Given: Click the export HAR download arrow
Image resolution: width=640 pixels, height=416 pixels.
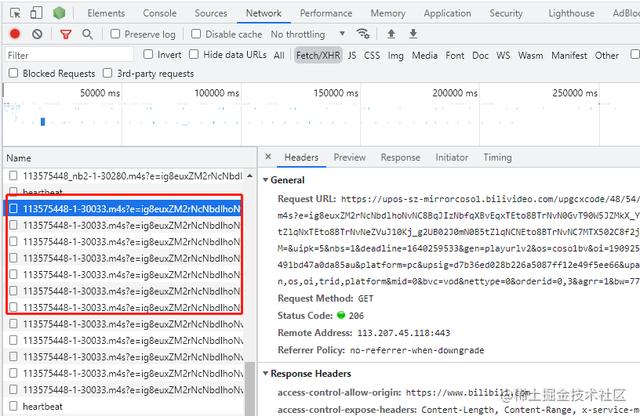Looking at the screenshot, I should click(411, 34).
